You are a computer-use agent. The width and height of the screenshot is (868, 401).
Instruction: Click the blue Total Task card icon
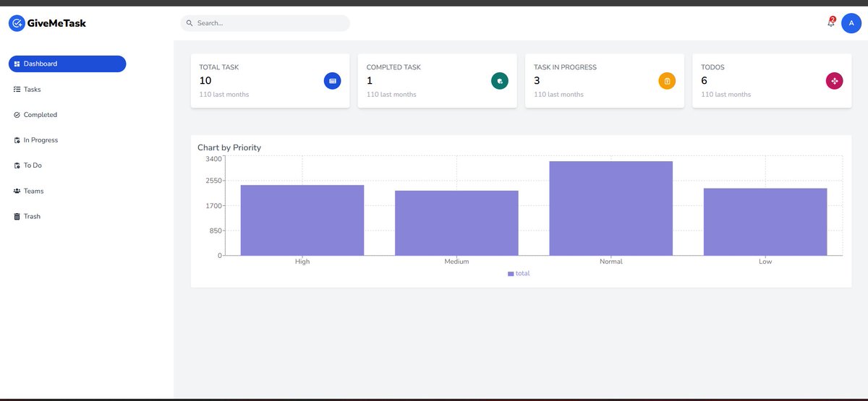pos(332,81)
